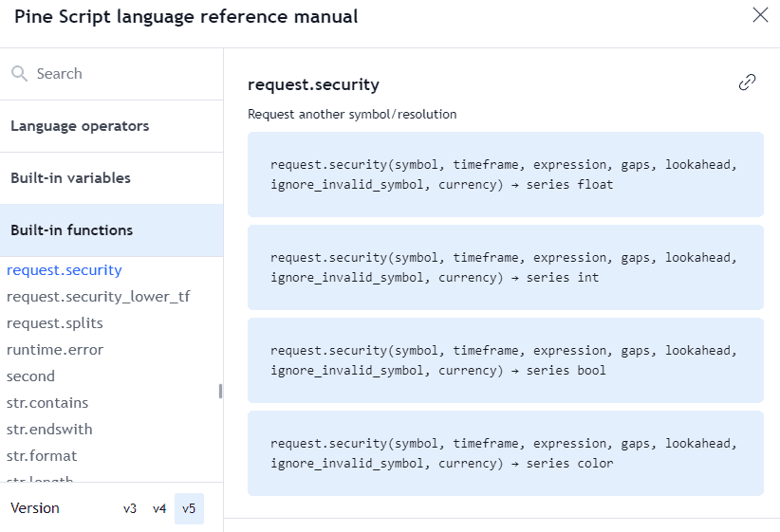Switch manual to version v4
The height and width of the screenshot is (532, 780).
159,508
